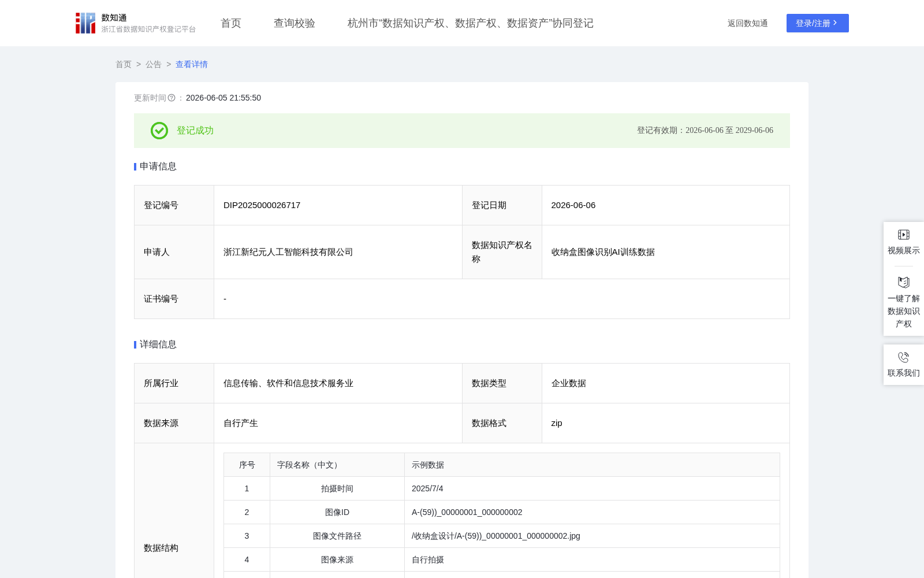Click the 图像文件路径 field name cell
The image size is (924, 578).
click(x=337, y=536)
